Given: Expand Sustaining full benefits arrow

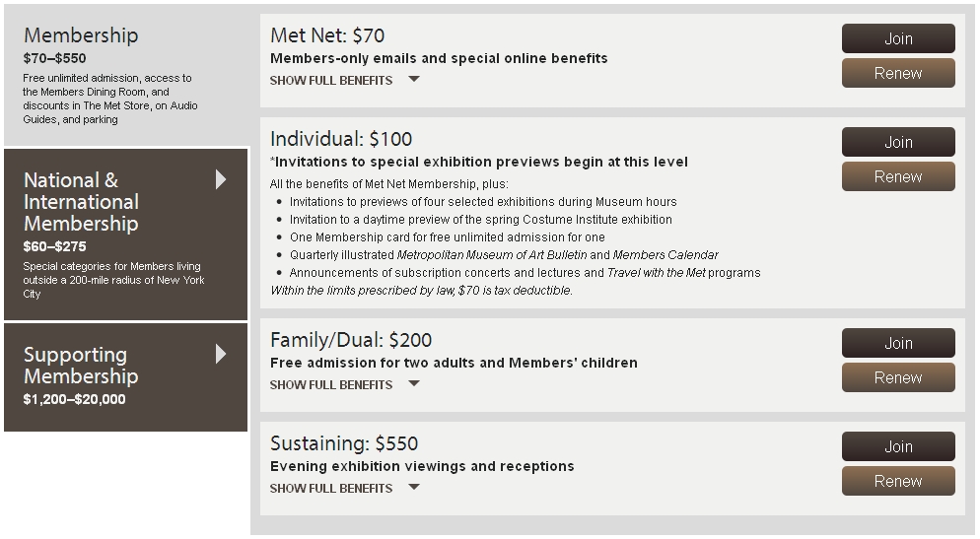Looking at the screenshot, I should click(x=414, y=488).
